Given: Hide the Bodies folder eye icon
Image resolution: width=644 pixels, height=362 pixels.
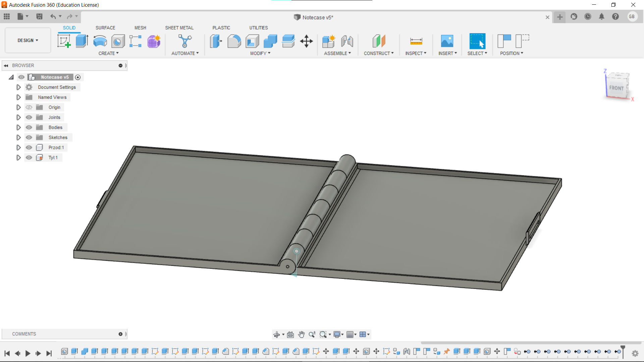Looking at the screenshot, I should (29, 127).
